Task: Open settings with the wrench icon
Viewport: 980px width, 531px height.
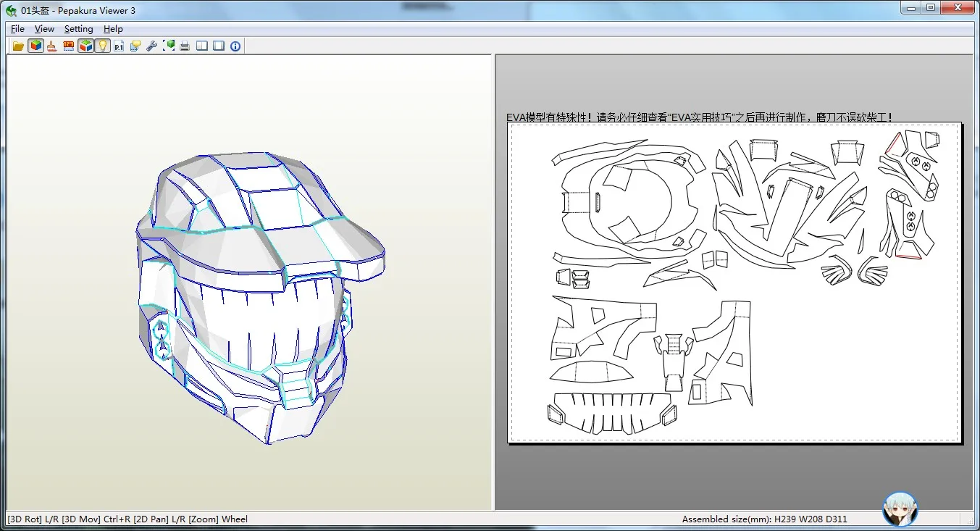Action: click(152, 46)
